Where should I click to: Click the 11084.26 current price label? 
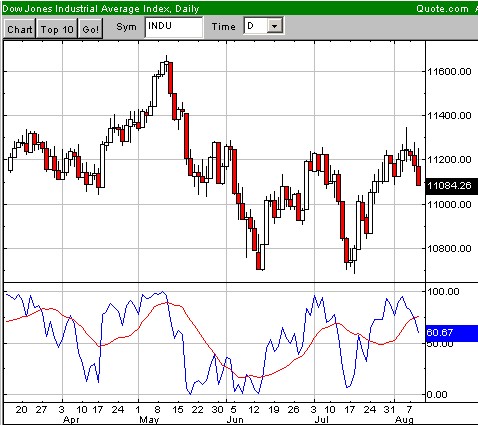coord(451,186)
